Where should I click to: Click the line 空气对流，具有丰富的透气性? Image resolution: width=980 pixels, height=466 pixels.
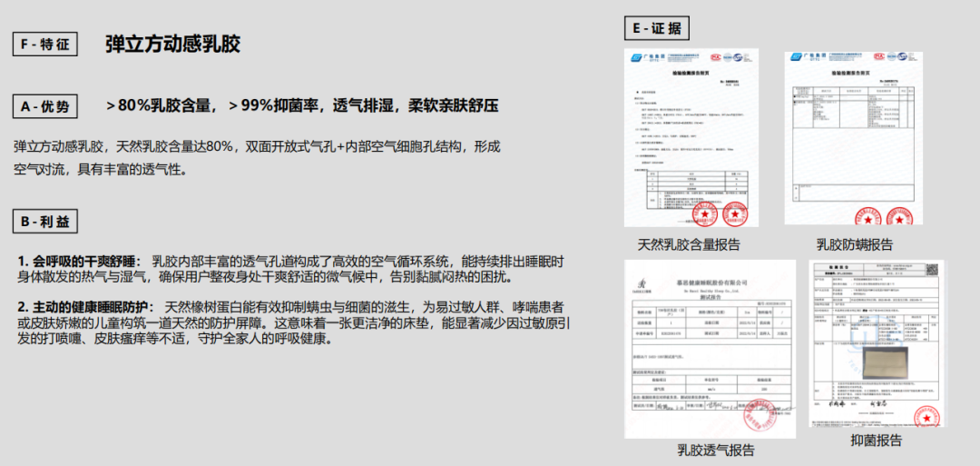[x=101, y=170]
